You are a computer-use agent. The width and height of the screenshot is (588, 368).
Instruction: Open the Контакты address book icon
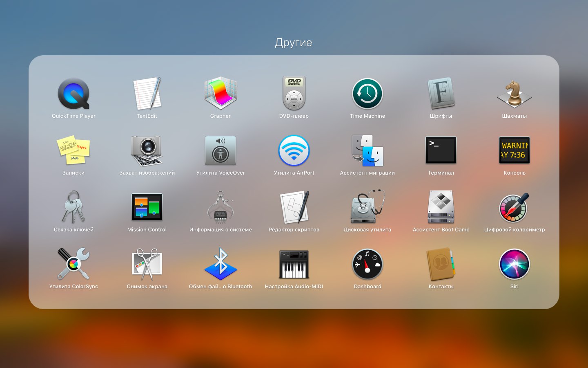441,264
